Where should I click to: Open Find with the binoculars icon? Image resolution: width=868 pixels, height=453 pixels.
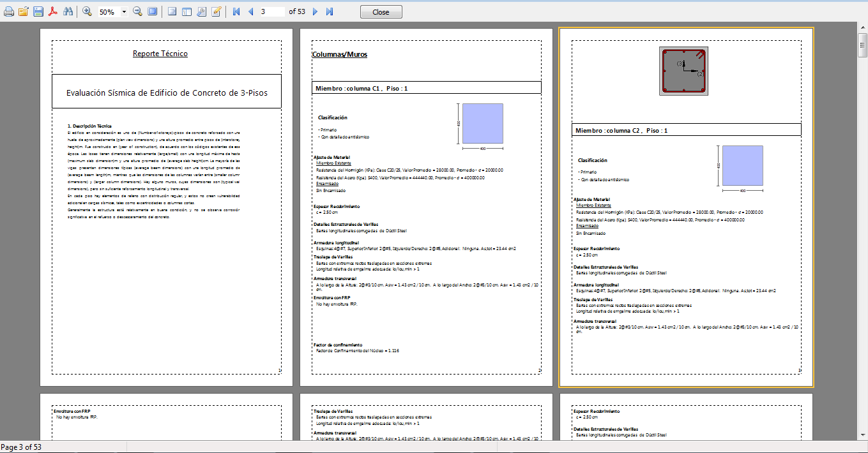tap(68, 11)
